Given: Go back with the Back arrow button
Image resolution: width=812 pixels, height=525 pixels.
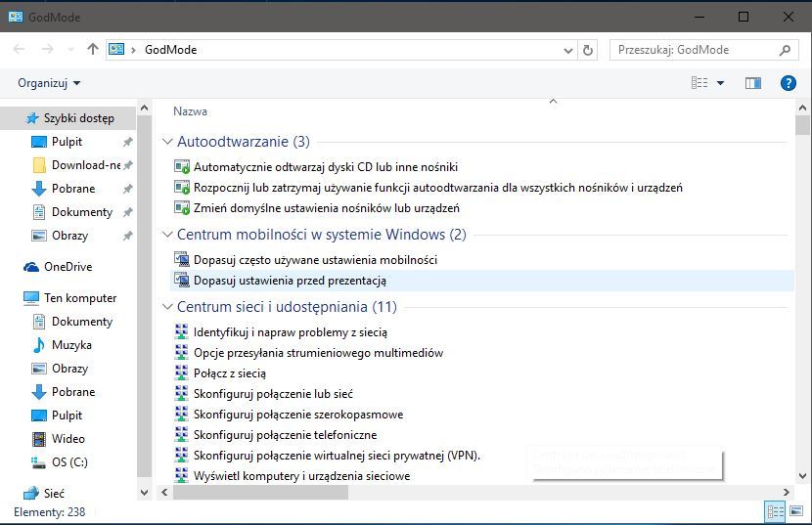Looking at the screenshot, I should pos(20,49).
